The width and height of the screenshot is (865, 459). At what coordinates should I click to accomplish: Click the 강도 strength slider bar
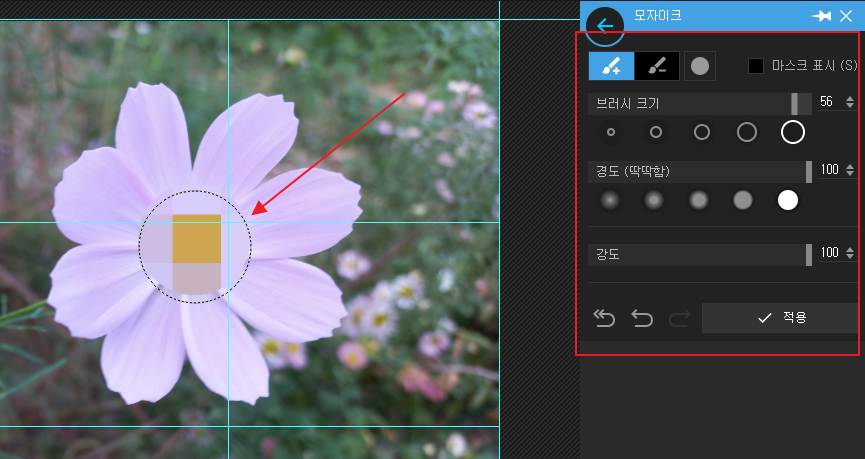pos(700,255)
